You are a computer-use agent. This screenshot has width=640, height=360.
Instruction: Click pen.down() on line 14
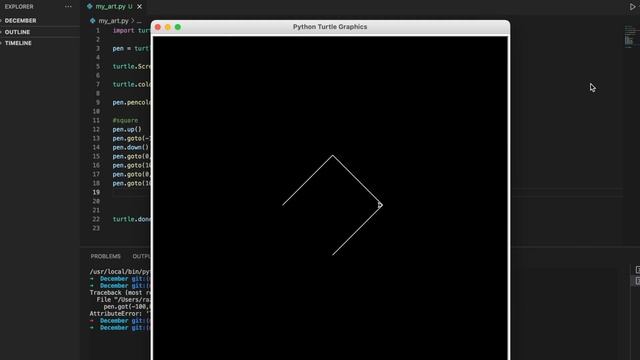[131, 147]
